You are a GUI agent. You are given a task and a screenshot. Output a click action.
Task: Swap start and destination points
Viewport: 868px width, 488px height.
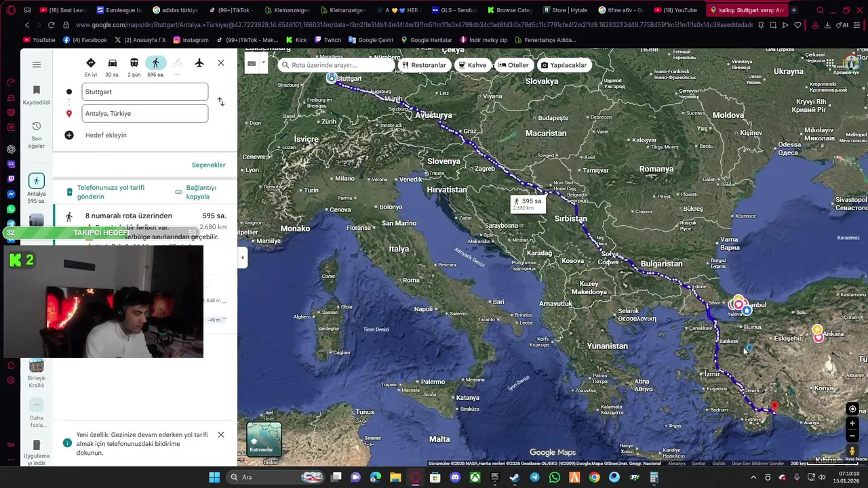[221, 102]
